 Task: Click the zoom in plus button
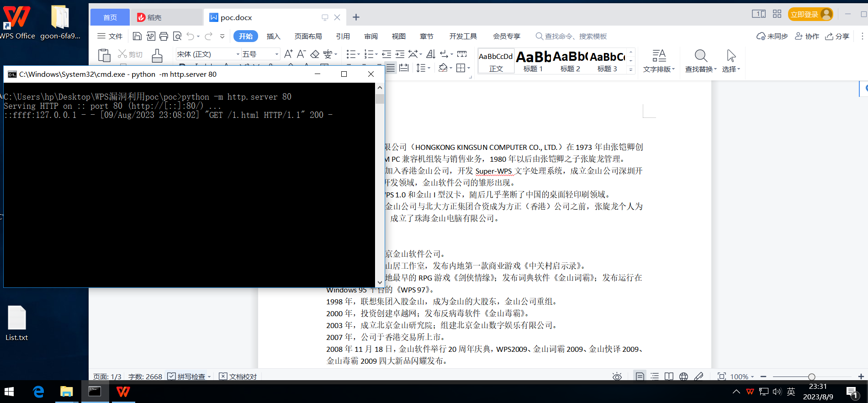pos(861,376)
